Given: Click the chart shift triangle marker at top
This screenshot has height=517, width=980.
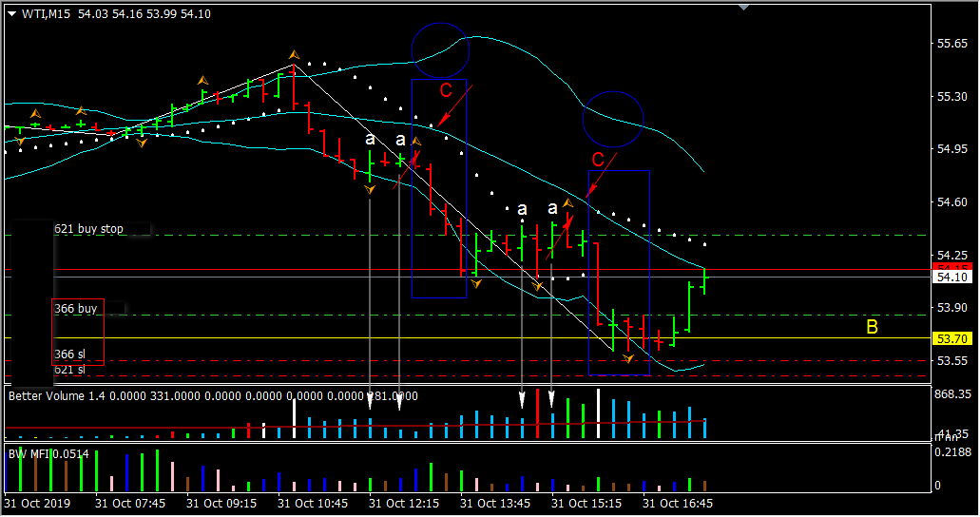Looking at the screenshot, I should click(743, 7).
